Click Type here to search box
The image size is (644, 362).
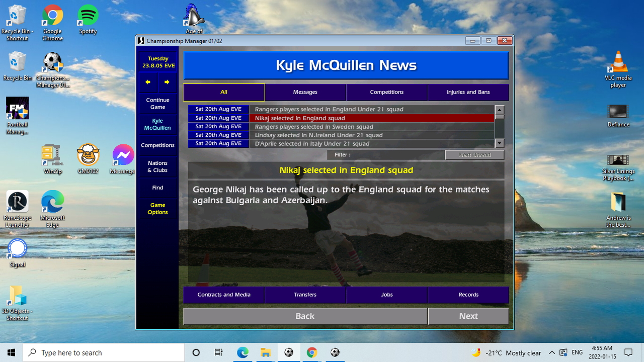click(x=104, y=352)
